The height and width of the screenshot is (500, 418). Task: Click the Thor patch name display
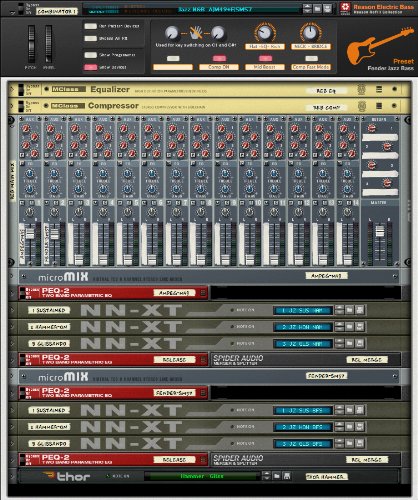[x=202, y=476]
